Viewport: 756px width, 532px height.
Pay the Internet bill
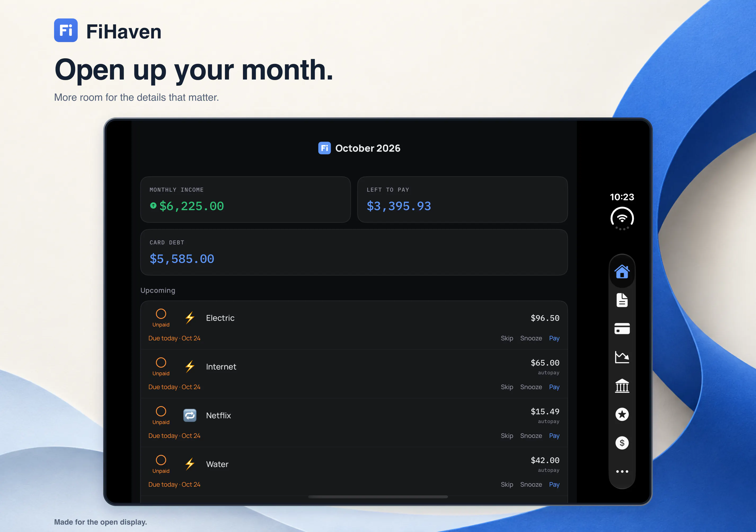[x=554, y=387]
